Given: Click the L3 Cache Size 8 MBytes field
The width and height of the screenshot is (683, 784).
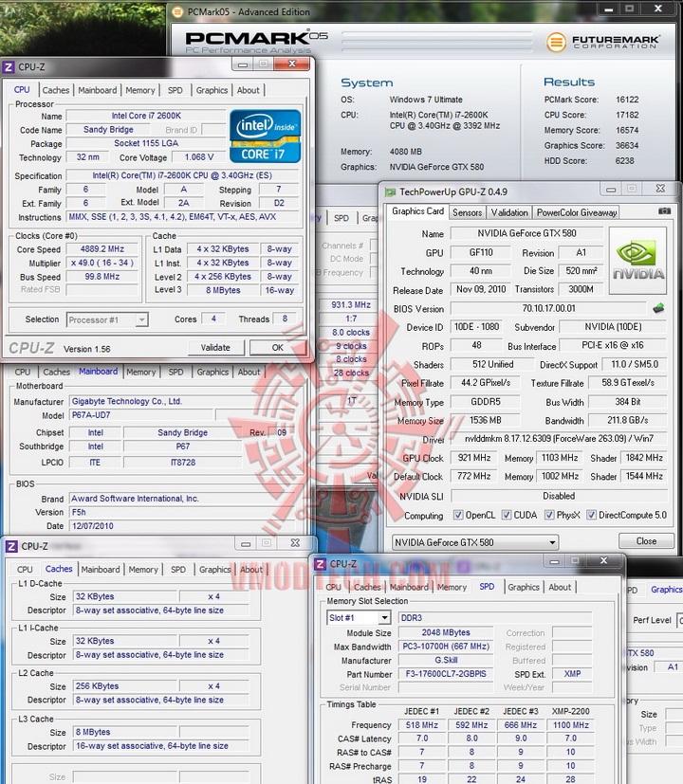Looking at the screenshot, I should click(125, 732).
